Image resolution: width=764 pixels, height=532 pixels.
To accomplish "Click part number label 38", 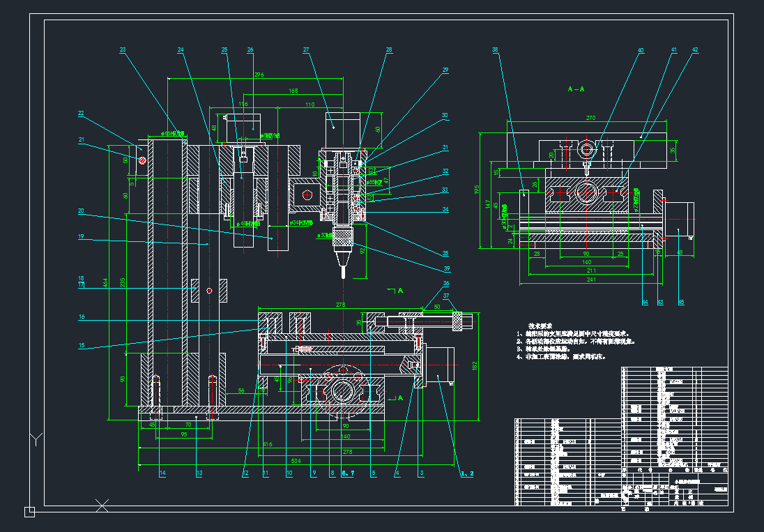I will tap(495, 50).
